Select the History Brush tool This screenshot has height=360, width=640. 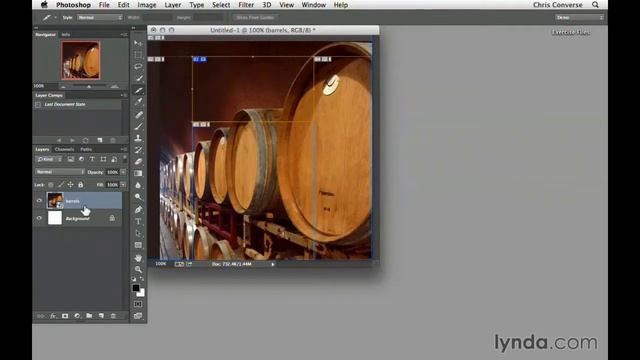138,150
